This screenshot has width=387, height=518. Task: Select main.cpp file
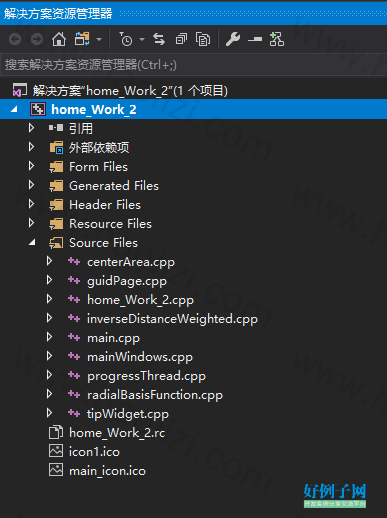(x=113, y=338)
